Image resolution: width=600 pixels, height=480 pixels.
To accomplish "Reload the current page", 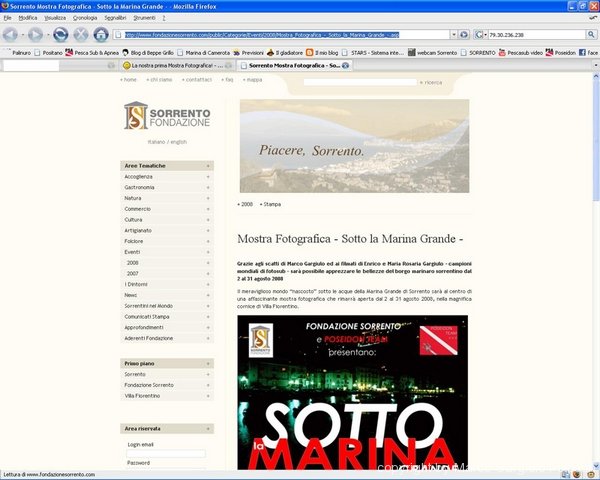I will [60, 35].
